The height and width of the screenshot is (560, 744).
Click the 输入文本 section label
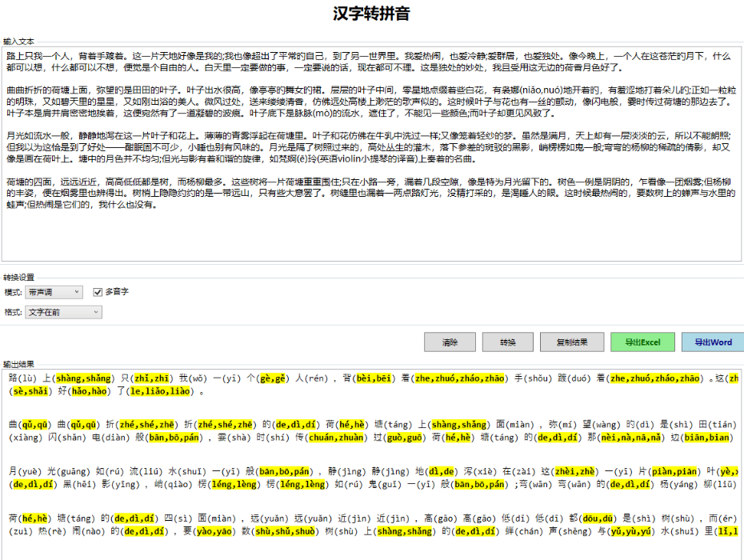pos(19,40)
